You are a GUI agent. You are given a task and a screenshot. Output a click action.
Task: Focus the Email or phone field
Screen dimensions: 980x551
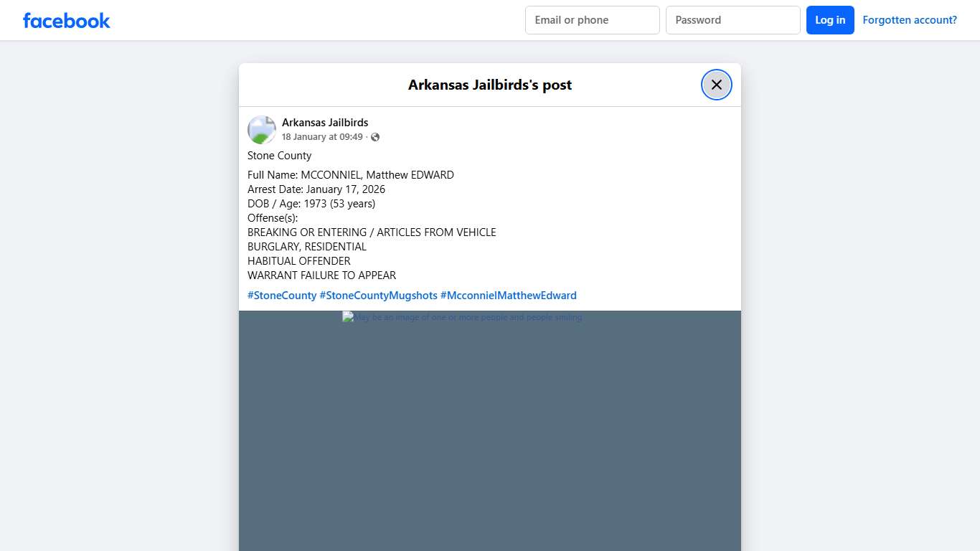point(592,20)
